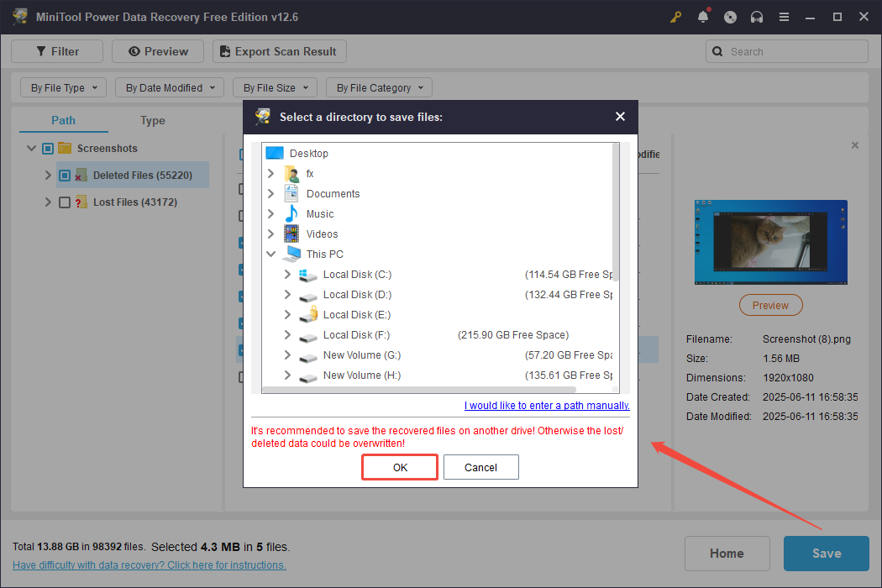Uncheck the Screenshots folder checkbox
882x588 pixels.
(47, 148)
